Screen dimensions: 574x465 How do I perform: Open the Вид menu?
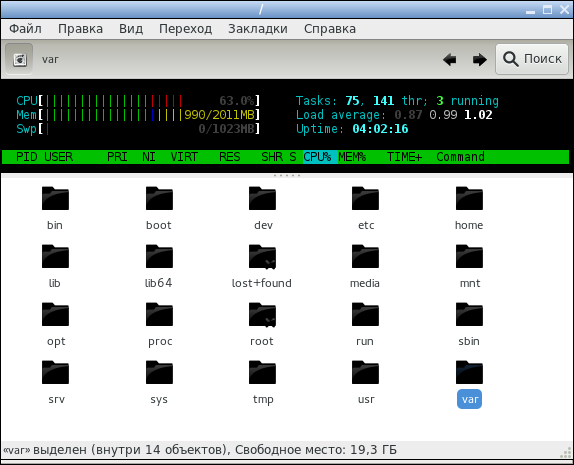click(x=131, y=29)
